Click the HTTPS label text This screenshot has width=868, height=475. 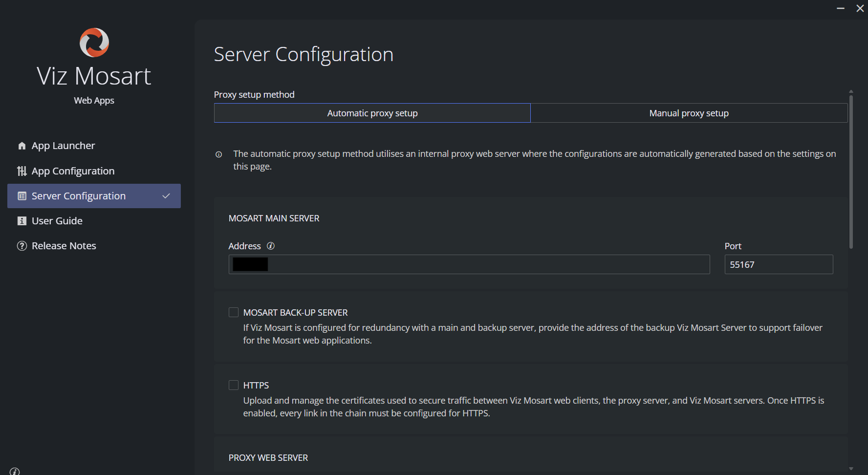tap(256, 385)
